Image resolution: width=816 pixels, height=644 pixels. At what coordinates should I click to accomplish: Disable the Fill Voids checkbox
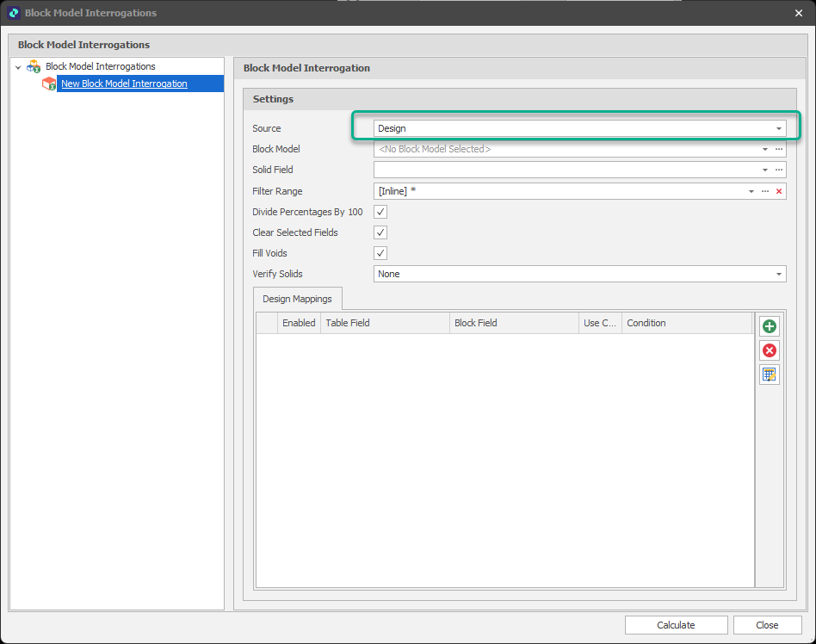click(380, 253)
